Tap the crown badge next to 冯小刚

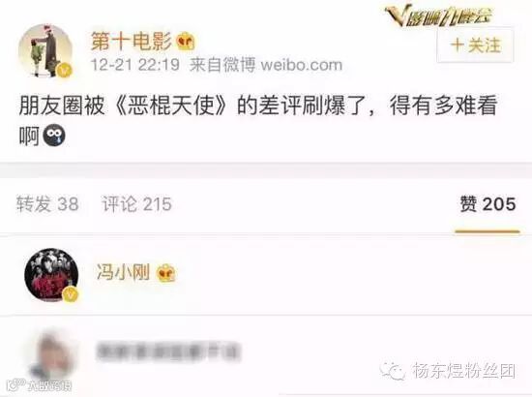click(x=166, y=273)
